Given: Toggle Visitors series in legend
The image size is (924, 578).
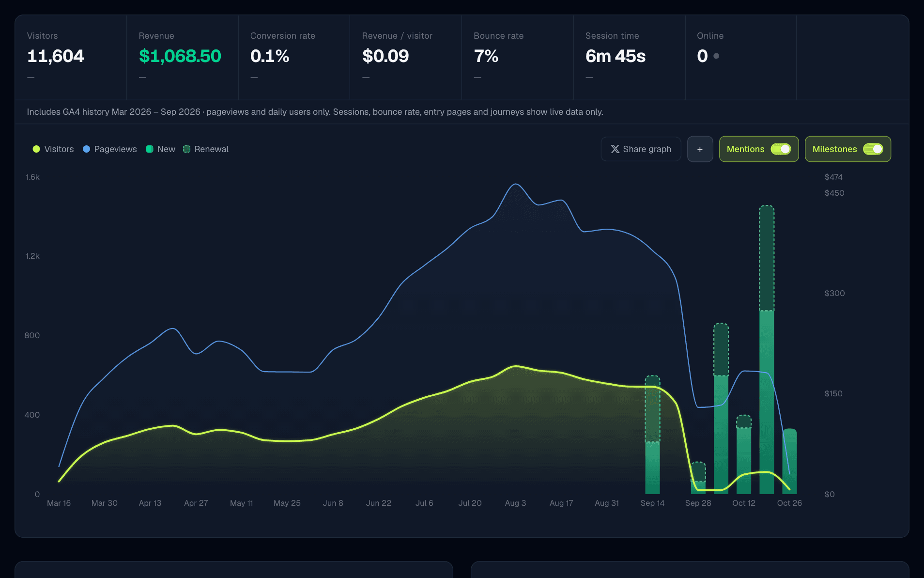Looking at the screenshot, I should click(53, 149).
